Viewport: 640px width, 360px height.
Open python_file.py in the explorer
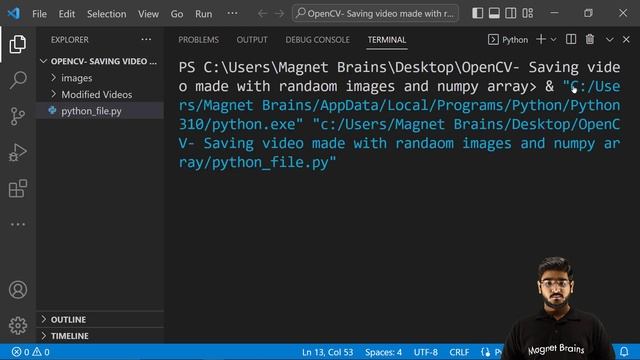100,111
